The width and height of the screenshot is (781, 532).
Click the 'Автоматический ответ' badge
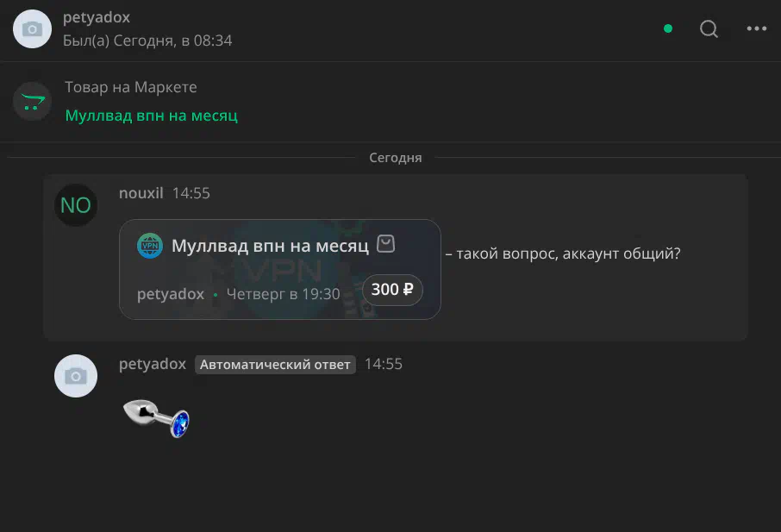[275, 365]
